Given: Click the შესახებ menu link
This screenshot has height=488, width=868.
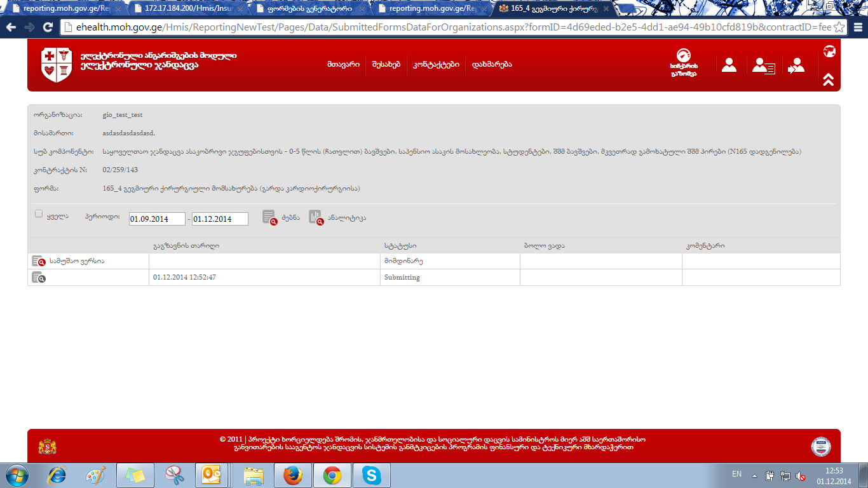Looking at the screenshot, I should click(x=386, y=65).
